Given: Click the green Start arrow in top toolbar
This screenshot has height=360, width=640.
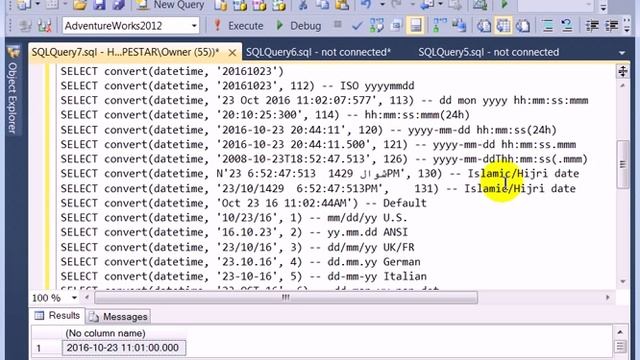Looking at the screenshot, I should click(504, 4).
